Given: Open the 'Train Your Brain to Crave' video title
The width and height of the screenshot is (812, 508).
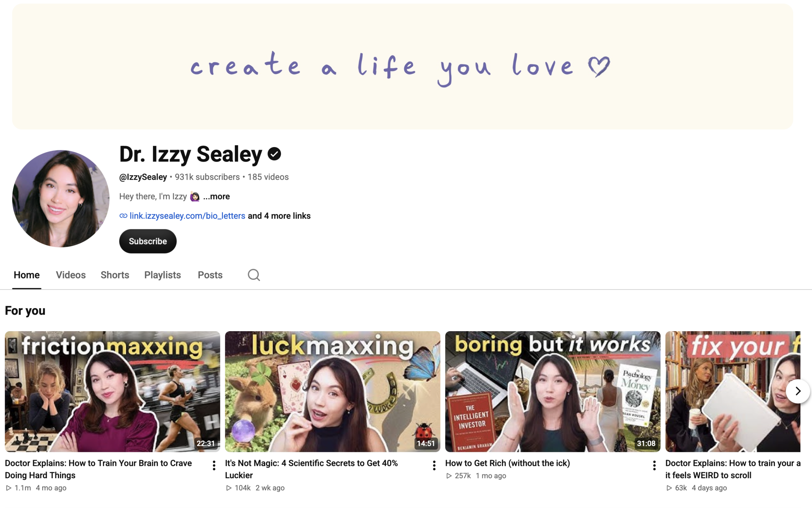Looking at the screenshot, I should click(98, 469).
